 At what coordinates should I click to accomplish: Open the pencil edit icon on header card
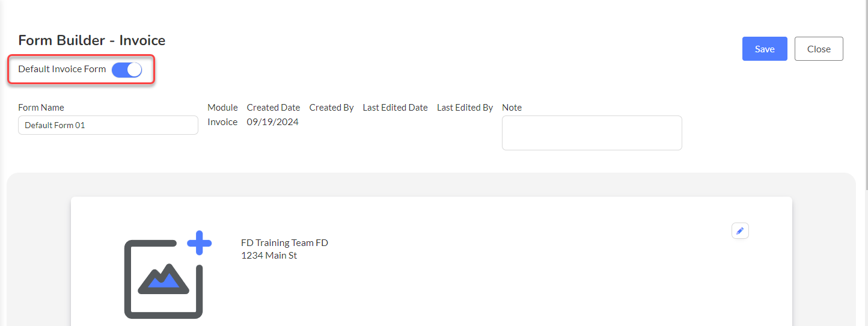[x=740, y=231]
